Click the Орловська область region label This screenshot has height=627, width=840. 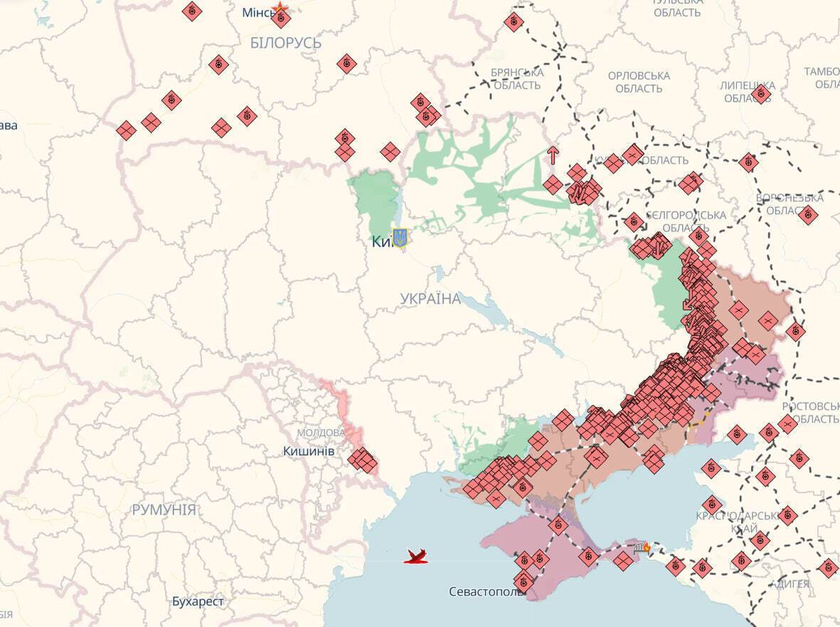(x=639, y=82)
